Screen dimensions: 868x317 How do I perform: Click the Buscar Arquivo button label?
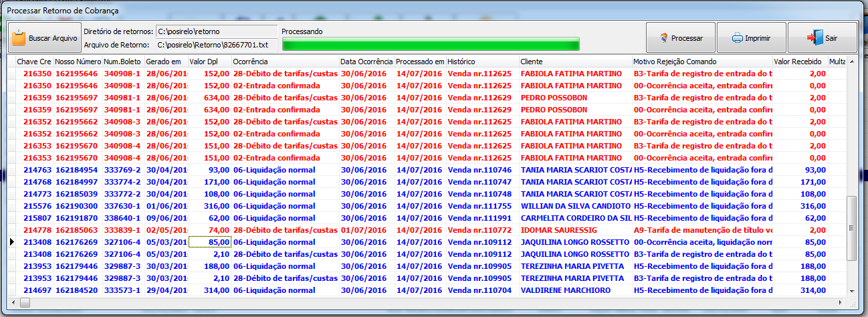coord(53,38)
